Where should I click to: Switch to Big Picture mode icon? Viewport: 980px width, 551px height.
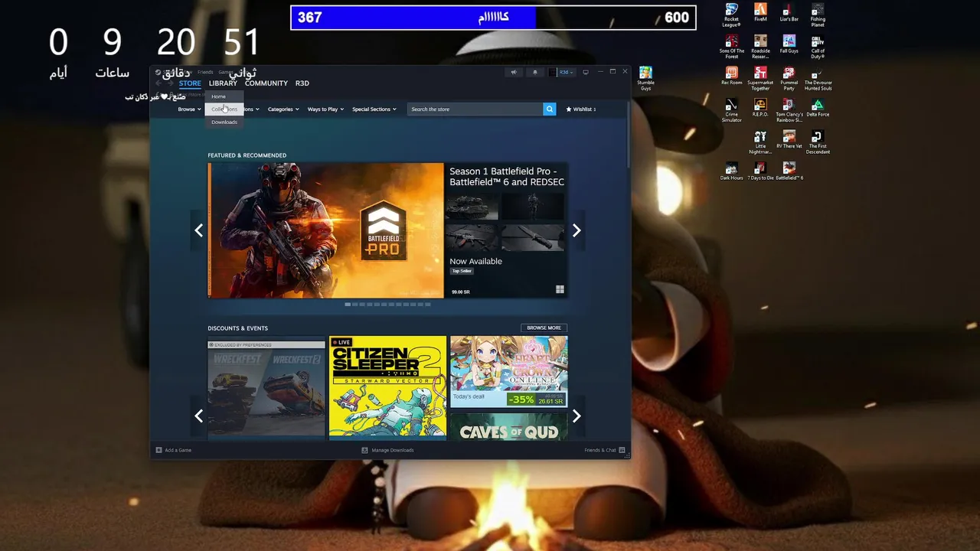click(x=586, y=72)
